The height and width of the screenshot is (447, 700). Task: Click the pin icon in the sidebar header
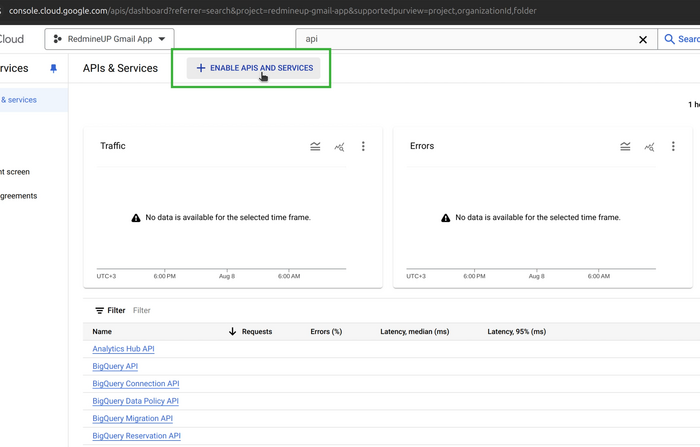click(54, 69)
